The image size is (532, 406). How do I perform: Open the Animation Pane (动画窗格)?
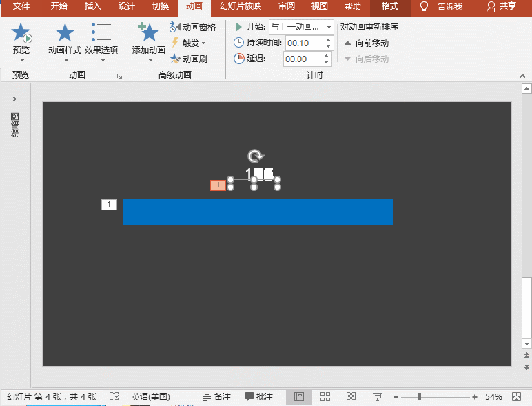point(192,27)
